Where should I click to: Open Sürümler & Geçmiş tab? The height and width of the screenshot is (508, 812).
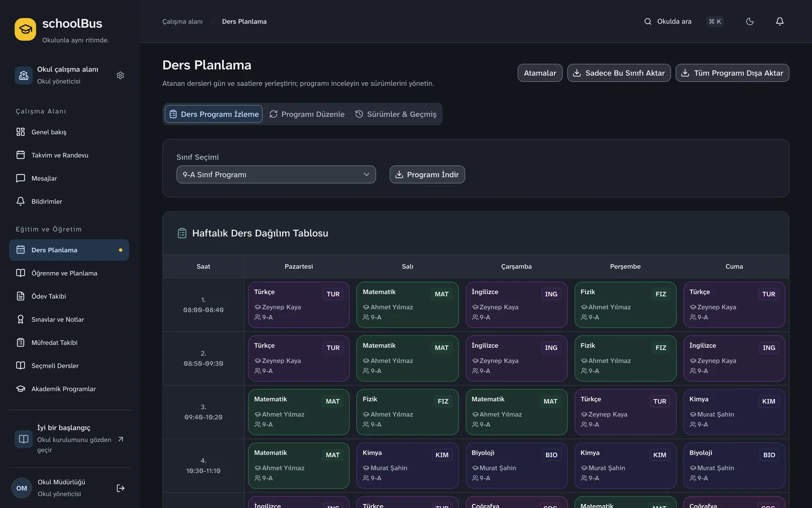pos(396,114)
